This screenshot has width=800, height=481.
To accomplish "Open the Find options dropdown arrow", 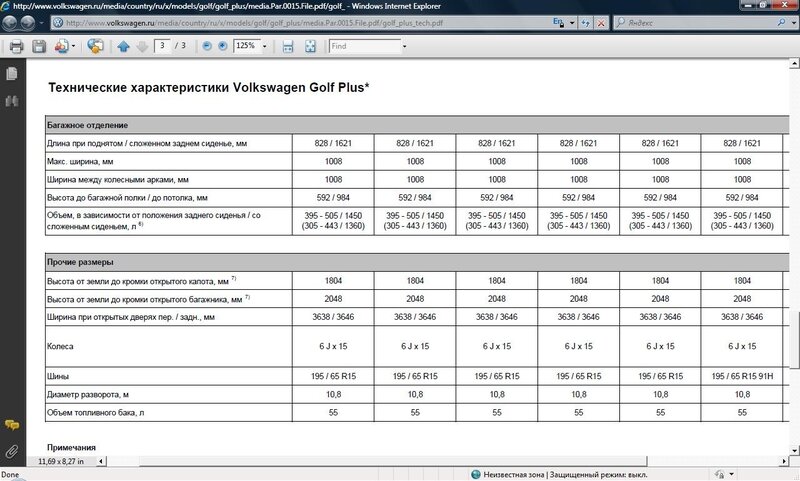I will [405, 46].
